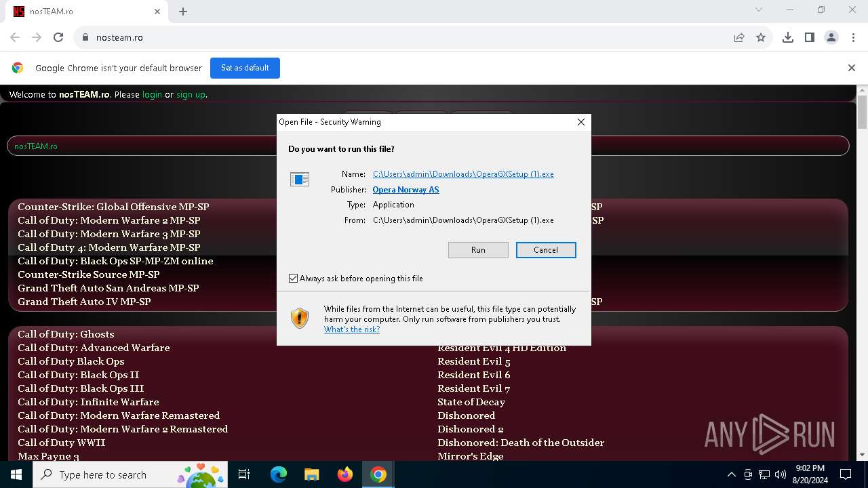868x488 pixels.
Task: Open Call of Duty WWII
Action: 62,443
